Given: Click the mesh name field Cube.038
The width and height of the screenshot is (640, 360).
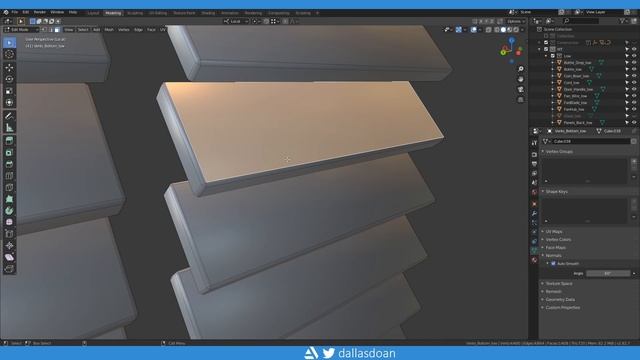Looking at the screenshot, I should coord(591,141).
